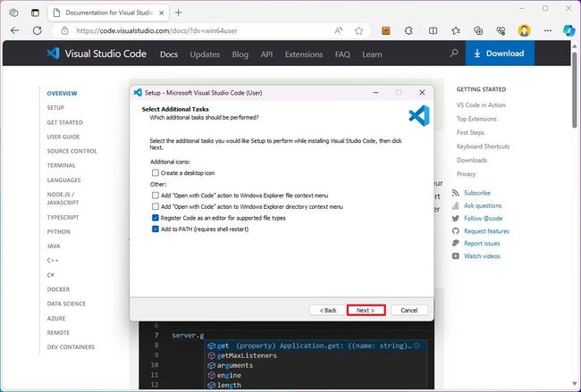Screen dimensions: 581x392
Task: Open TERMINAL section in sidebar
Action: click(61, 165)
